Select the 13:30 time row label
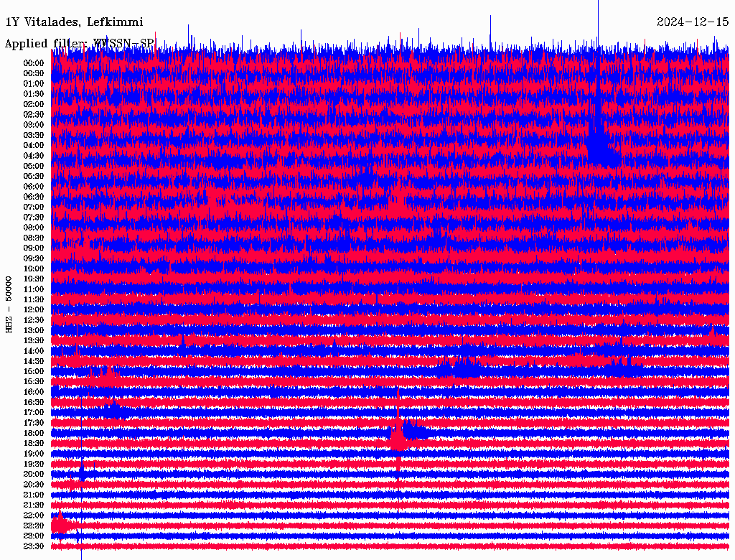This screenshot has width=735, height=560. (x=34, y=341)
